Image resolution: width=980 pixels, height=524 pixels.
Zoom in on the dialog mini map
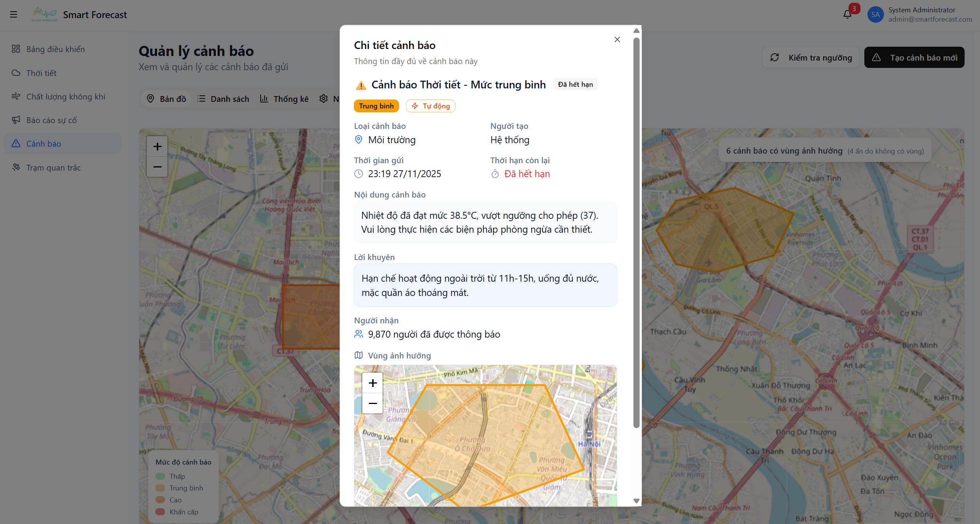(372, 383)
